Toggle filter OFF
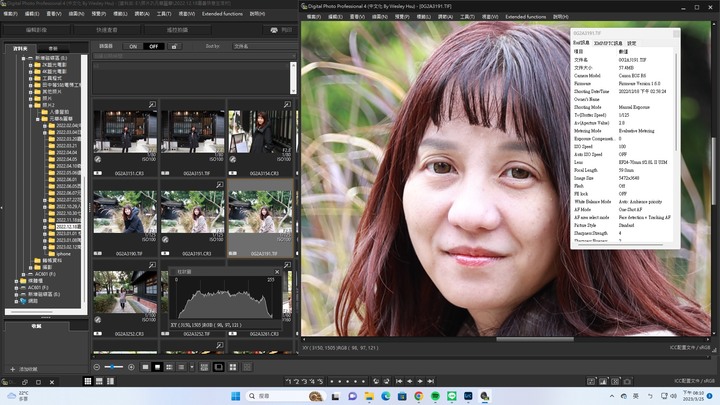Image resolution: width=720 pixels, height=405 pixels. pyautogui.click(x=153, y=46)
